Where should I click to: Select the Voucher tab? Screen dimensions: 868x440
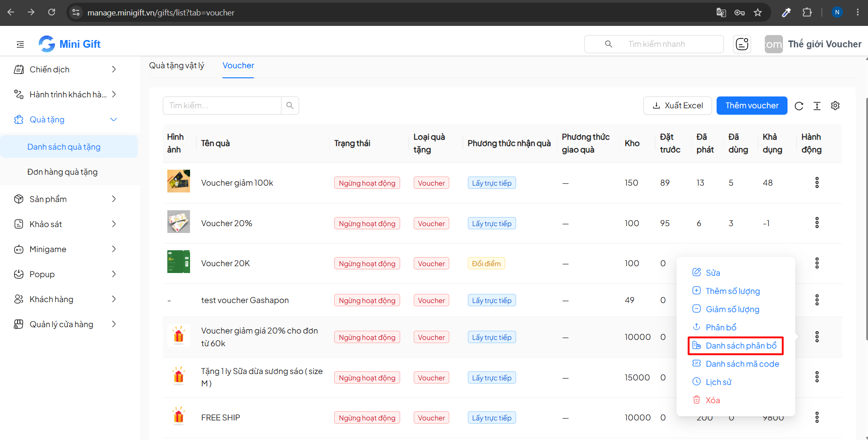tap(238, 66)
